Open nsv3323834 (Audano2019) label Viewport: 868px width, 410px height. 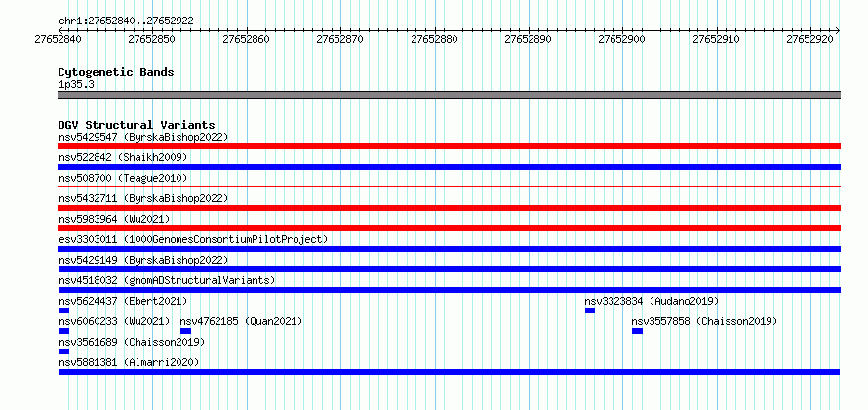tap(651, 301)
